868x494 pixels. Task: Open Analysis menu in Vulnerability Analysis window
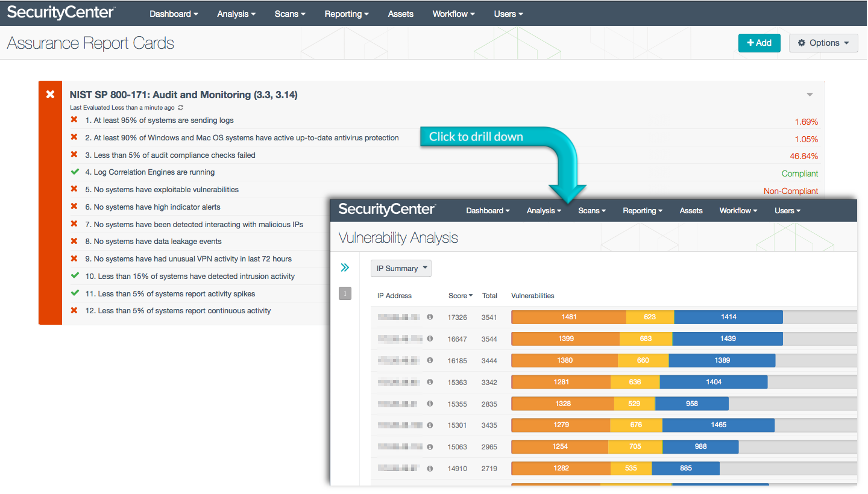[544, 211]
